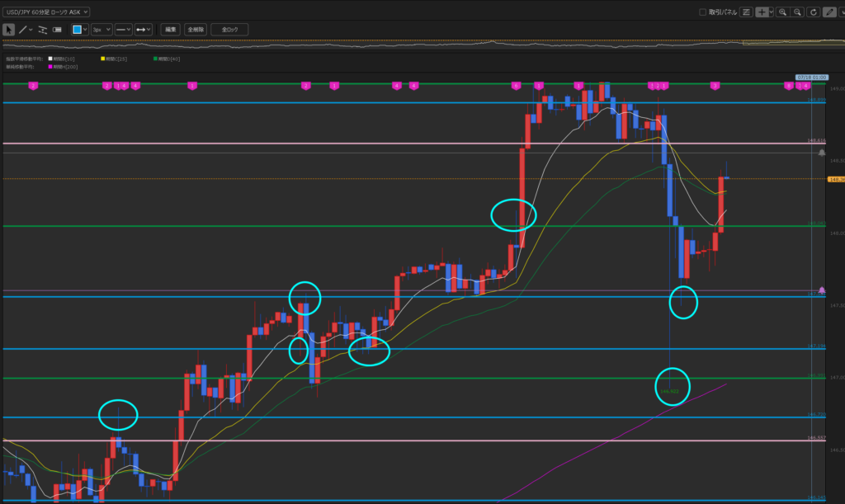Click the 全削除 button
Screen dimensions: 845x504
point(196,30)
